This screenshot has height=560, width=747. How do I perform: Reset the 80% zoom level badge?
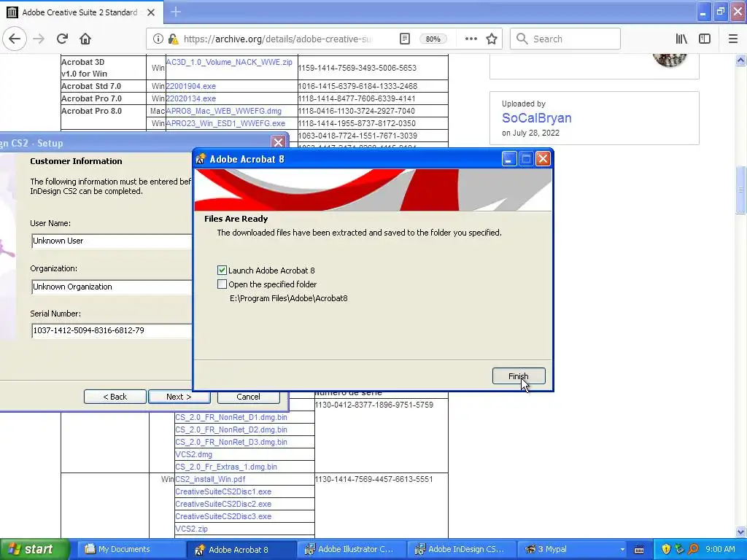point(433,39)
